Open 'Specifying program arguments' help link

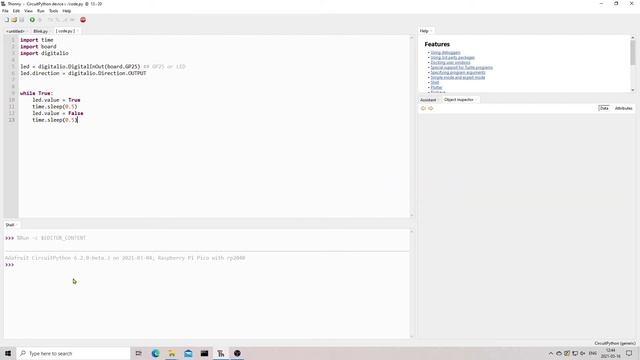(x=458, y=72)
